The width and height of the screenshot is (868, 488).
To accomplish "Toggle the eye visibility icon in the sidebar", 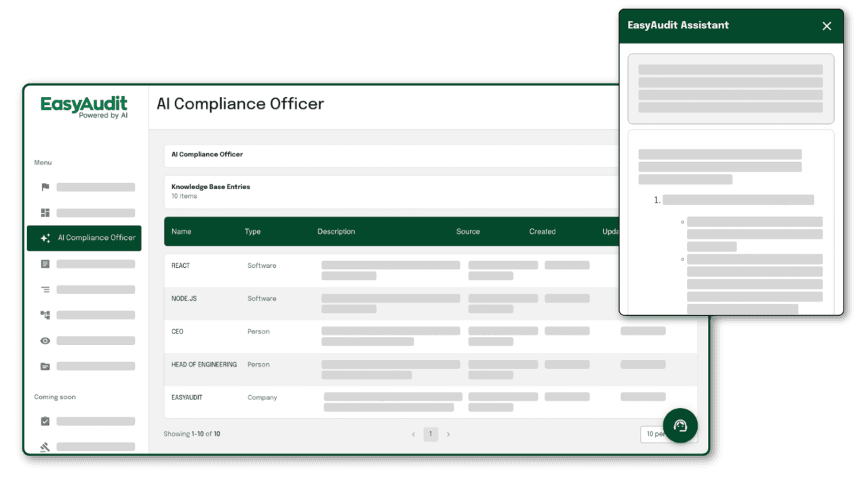I will [45, 340].
